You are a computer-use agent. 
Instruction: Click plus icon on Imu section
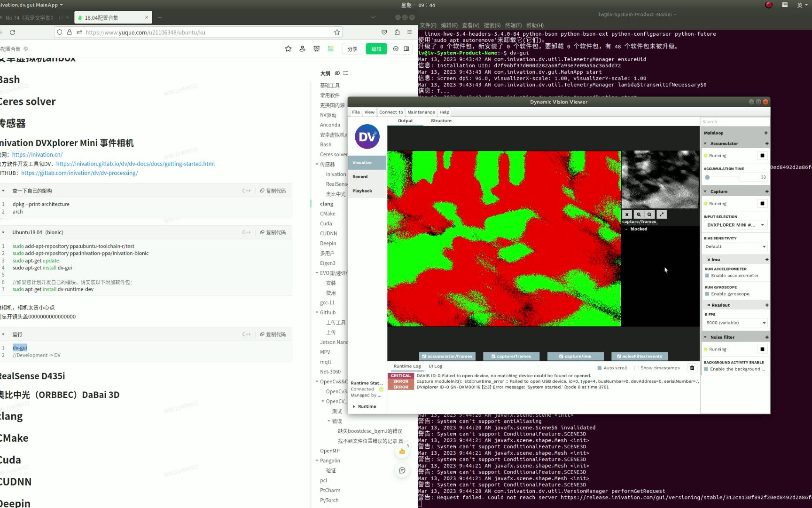pos(766,260)
